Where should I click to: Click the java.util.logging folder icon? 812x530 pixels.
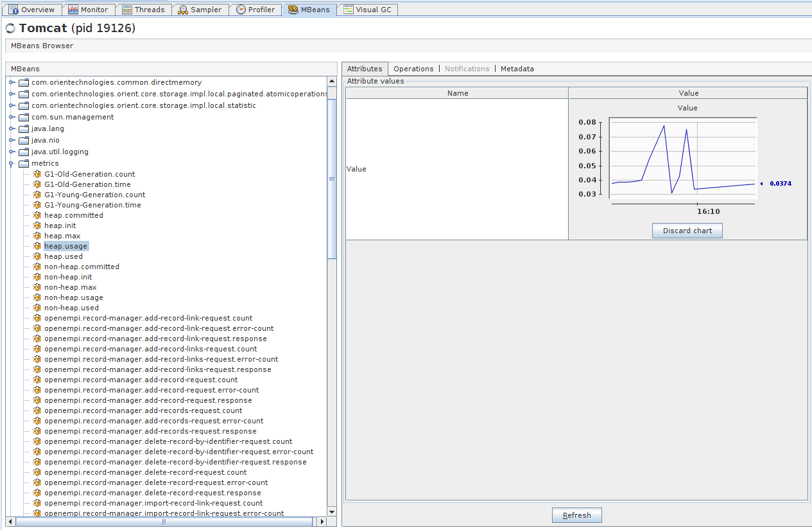(24, 152)
